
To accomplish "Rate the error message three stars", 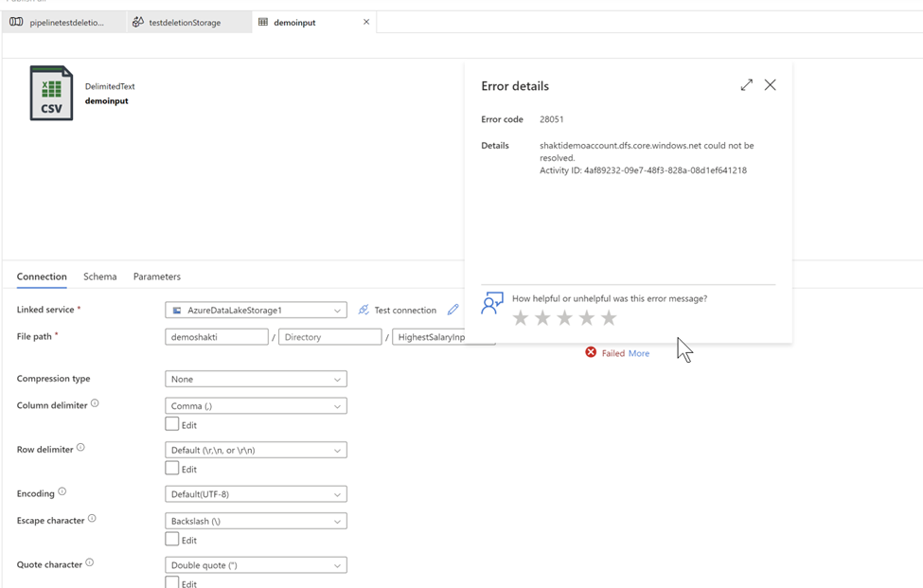I will click(563, 318).
